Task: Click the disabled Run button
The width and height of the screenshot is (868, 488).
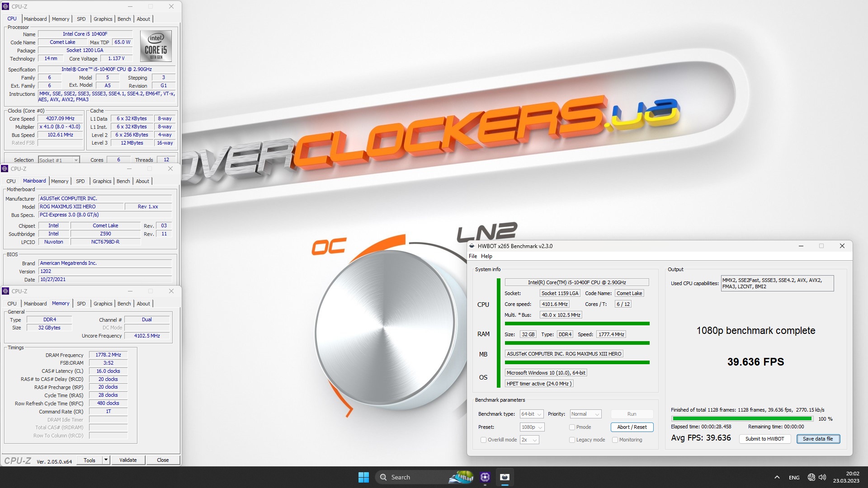Action: click(x=632, y=414)
